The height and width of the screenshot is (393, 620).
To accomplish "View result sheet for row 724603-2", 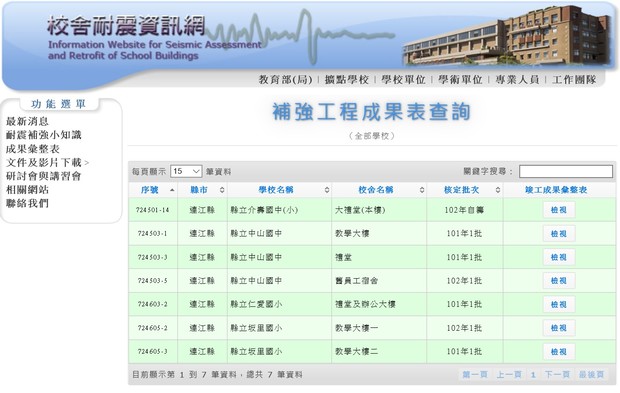I will tap(559, 304).
